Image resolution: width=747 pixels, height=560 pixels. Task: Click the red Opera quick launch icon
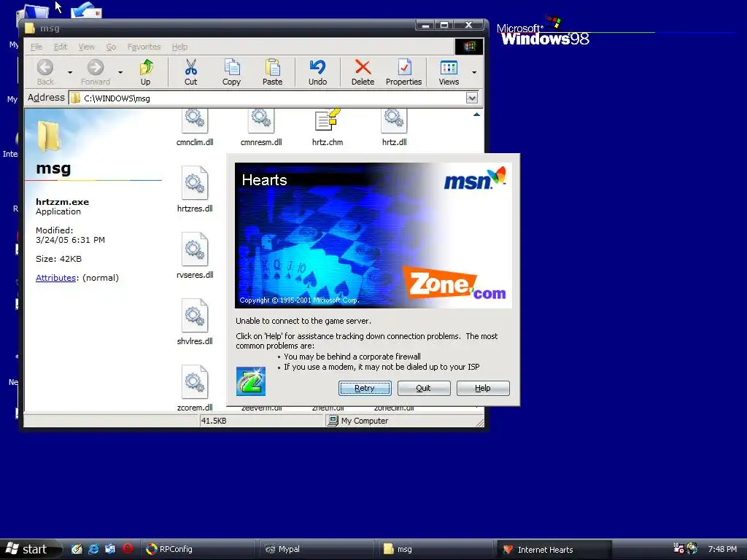click(127, 548)
